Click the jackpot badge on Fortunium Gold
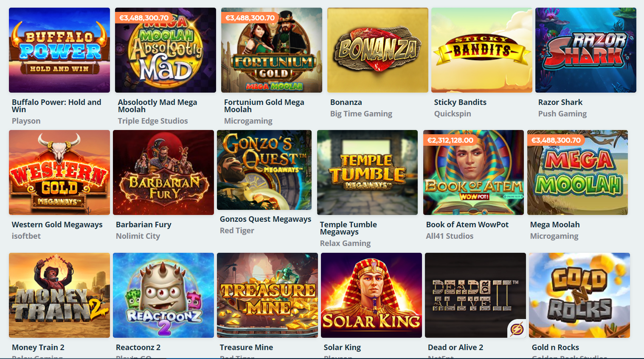Viewport: 644px width, 359px height. (250, 18)
